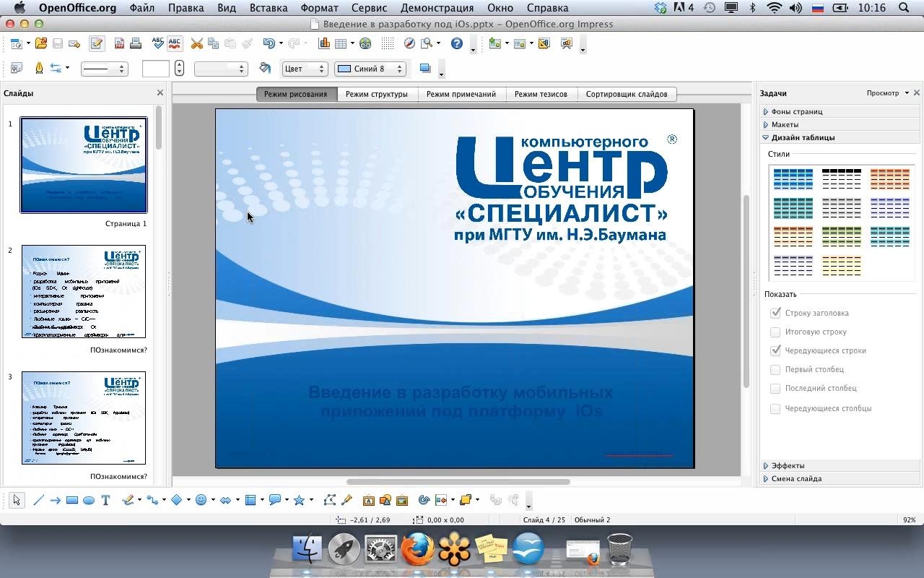Expand the Макеты section

(841, 124)
